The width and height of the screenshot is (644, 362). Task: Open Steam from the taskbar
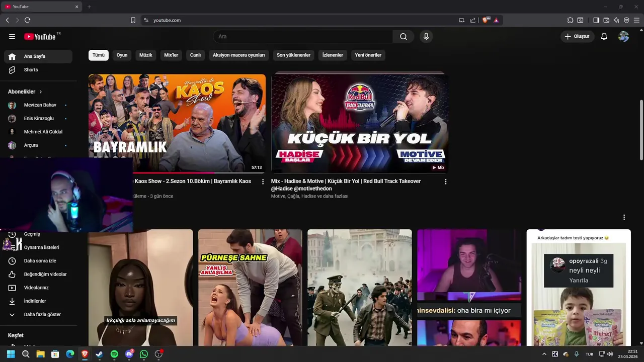(100, 354)
